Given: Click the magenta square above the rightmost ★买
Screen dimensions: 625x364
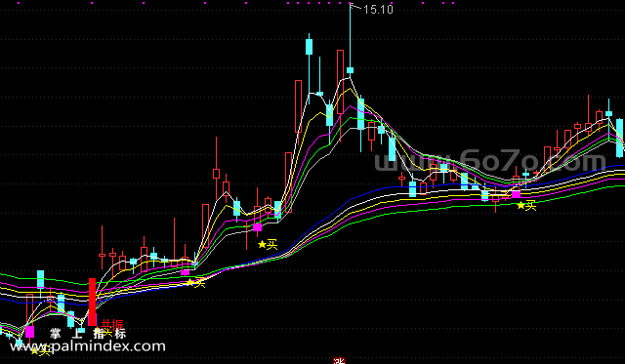Looking at the screenshot, I should pyautogui.click(x=516, y=194).
